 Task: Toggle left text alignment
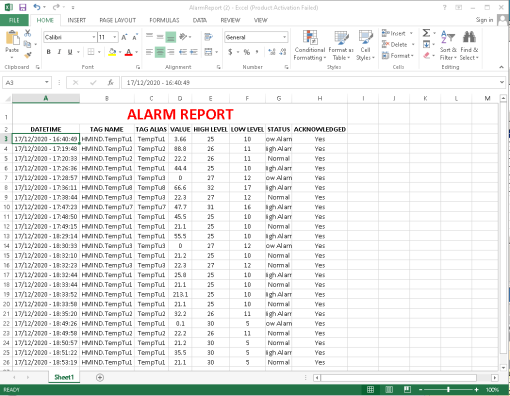[x=149, y=52]
